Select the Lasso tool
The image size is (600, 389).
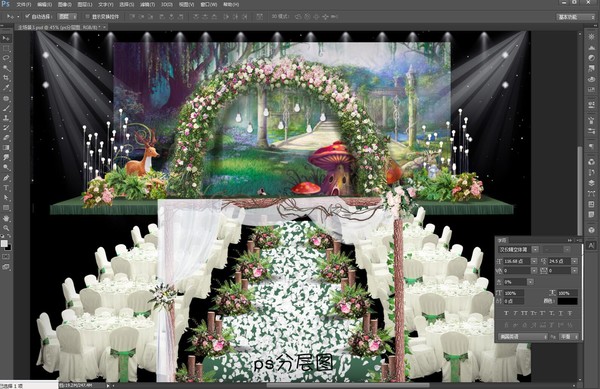(x=6, y=58)
